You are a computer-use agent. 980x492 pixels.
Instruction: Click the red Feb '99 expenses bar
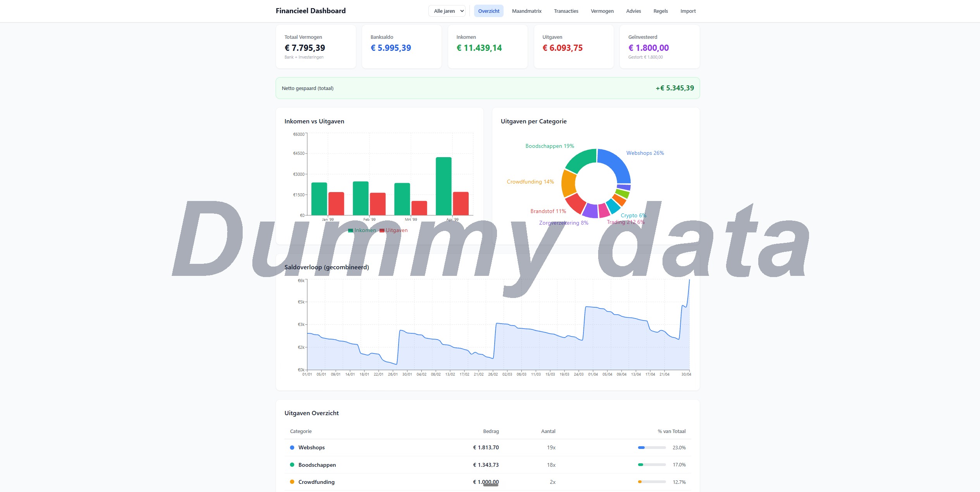click(x=378, y=204)
